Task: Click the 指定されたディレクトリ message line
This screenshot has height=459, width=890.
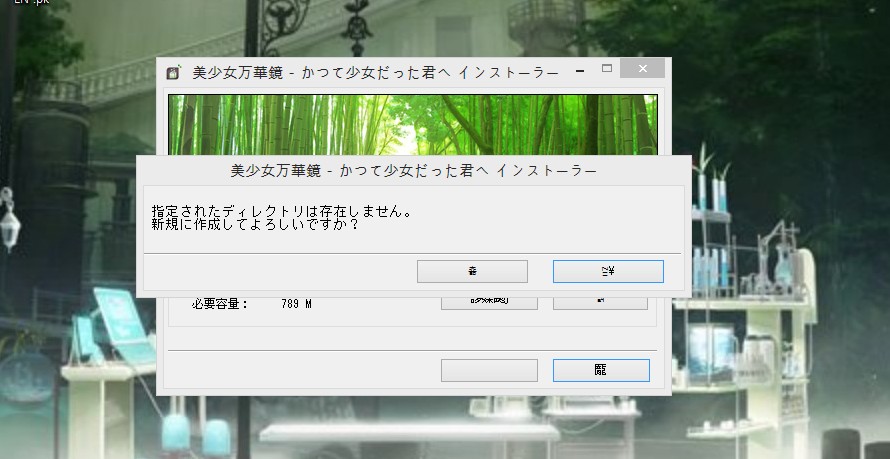Action: tap(280, 211)
